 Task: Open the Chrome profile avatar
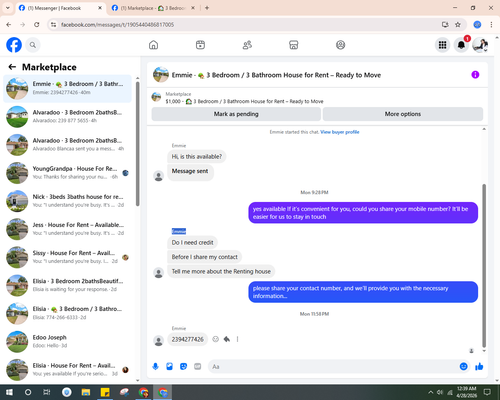coord(477,25)
